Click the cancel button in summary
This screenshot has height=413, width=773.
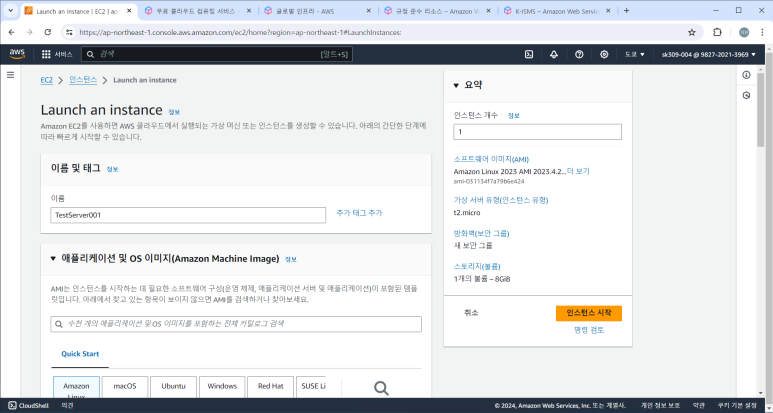pos(471,312)
